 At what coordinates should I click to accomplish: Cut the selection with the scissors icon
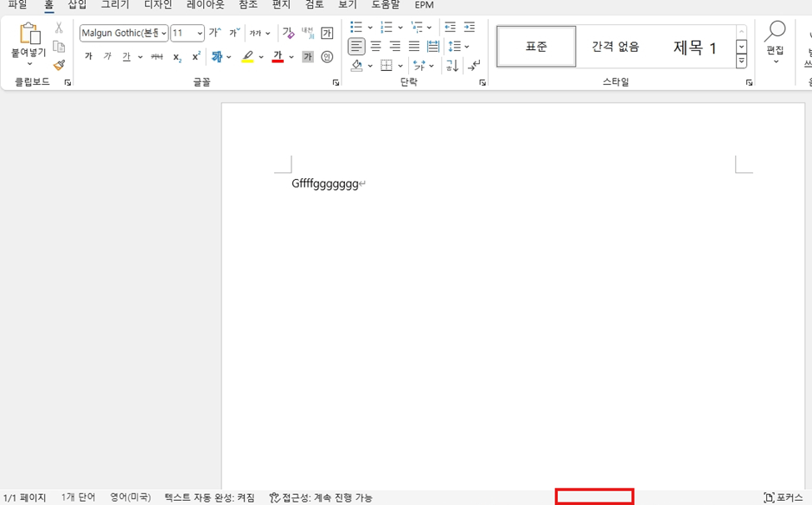pos(59,27)
